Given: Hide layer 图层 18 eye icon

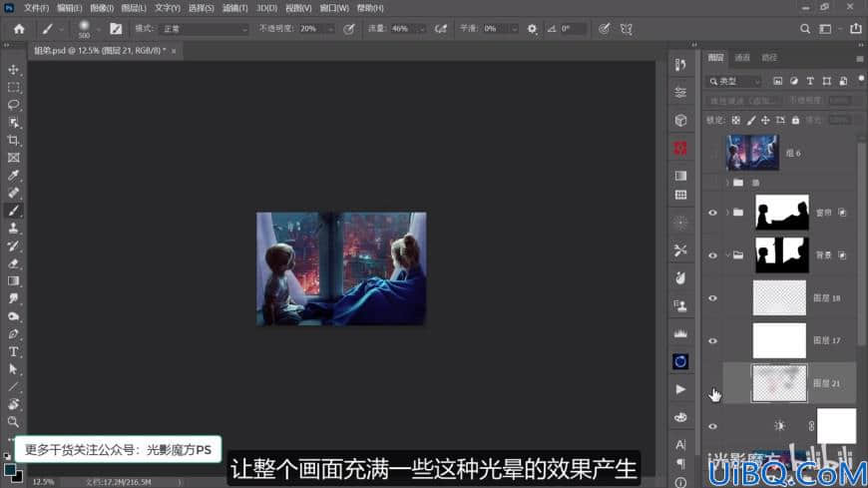Looking at the screenshot, I should [x=713, y=298].
